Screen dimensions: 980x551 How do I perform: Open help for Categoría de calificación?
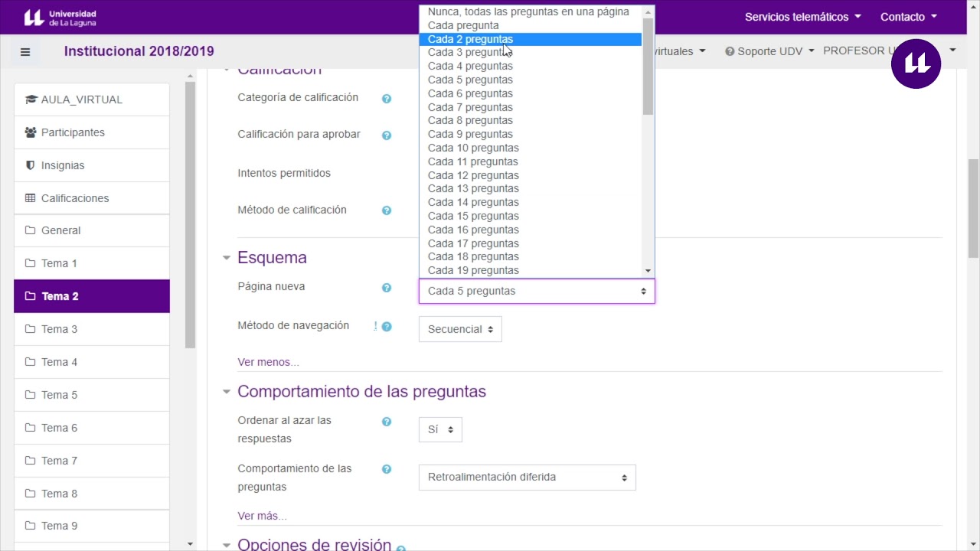387,99
